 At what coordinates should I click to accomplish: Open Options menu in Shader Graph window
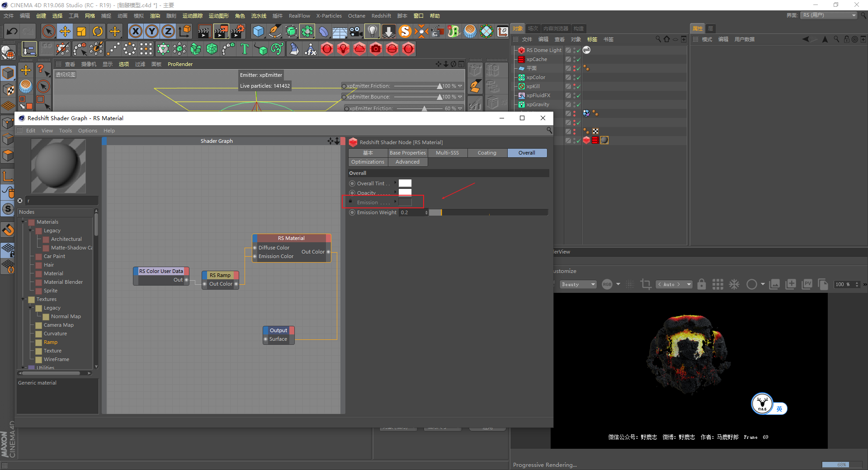coord(88,131)
